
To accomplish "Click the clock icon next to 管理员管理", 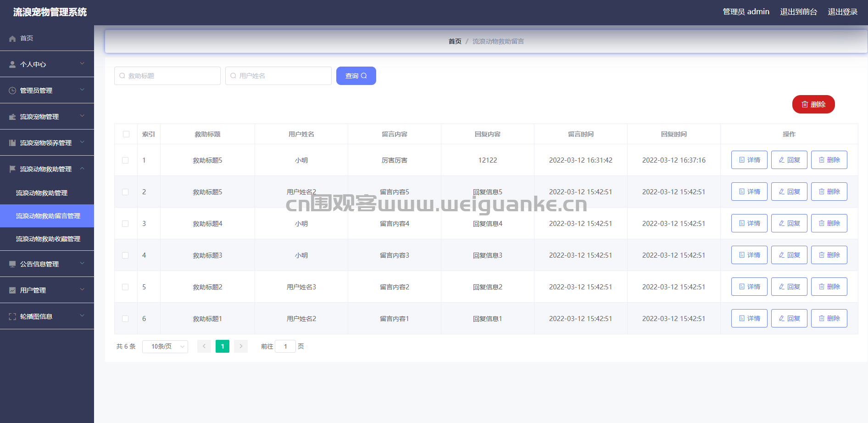I will pos(12,91).
